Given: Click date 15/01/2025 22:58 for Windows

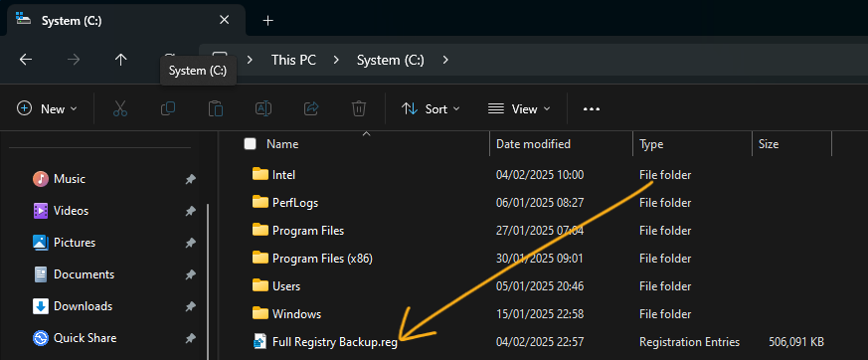Looking at the screenshot, I should pyautogui.click(x=540, y=314).
